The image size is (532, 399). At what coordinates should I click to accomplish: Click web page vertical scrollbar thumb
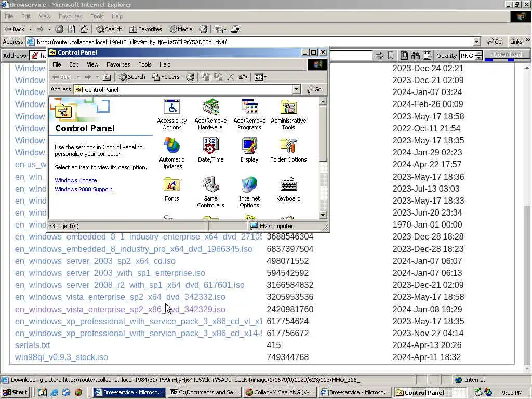pyautogui.click(x=527, y=285)
